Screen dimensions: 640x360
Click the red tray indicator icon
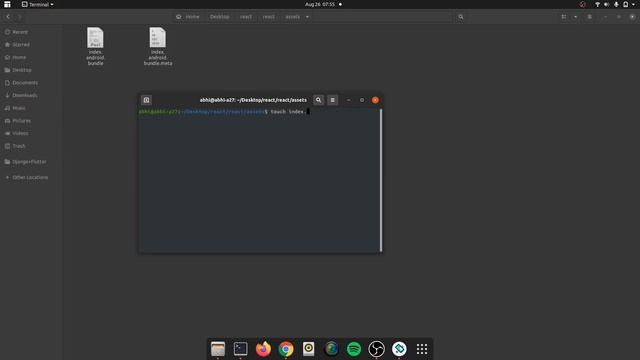[582, 4]
